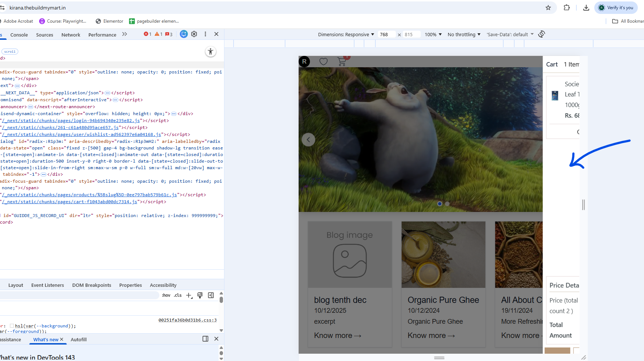Open the 00251fa36b0d31b6.css:3 source link
644x361 pixels.
point(187,320)
